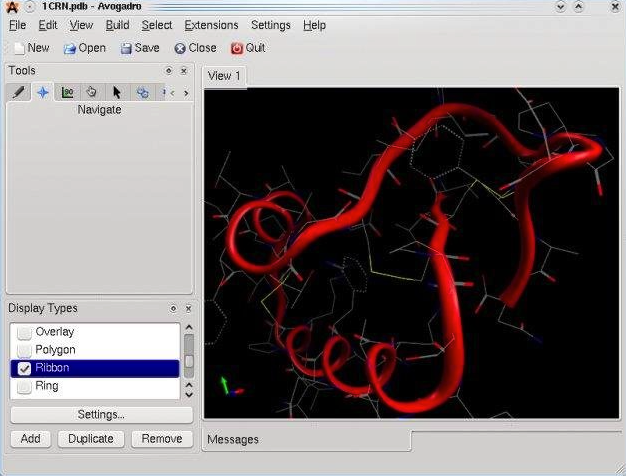Viewport: 626px width, 476px height.
Task: Uncheck the Ribbon display type checkbox
Action: tap(24, 368)
